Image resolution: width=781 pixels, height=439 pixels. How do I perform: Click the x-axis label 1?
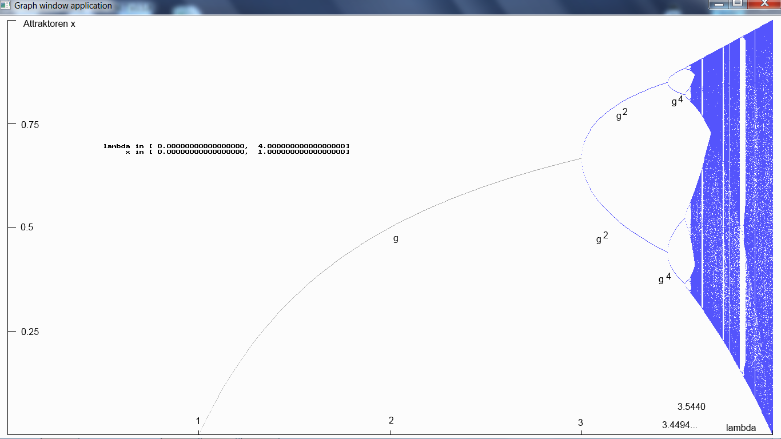[198, 421]
